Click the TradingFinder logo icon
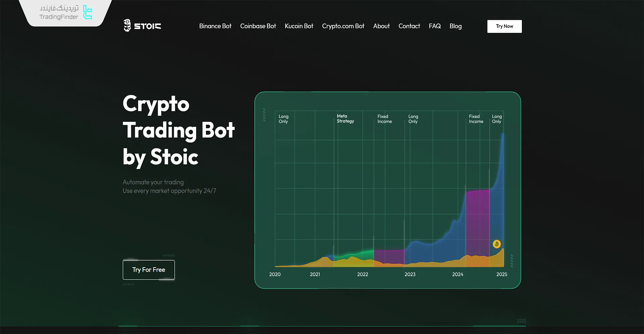Image resolution: width=644 pixels, height=334 pixels. click(88, 12)
